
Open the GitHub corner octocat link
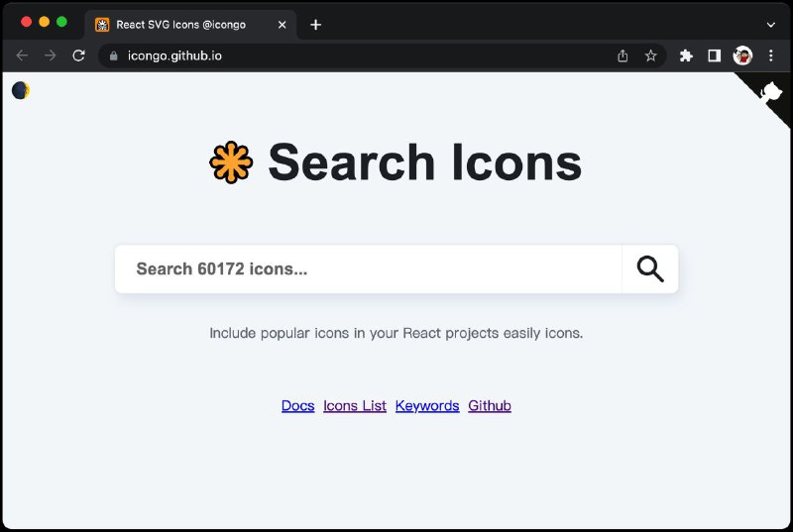point(770,94)
